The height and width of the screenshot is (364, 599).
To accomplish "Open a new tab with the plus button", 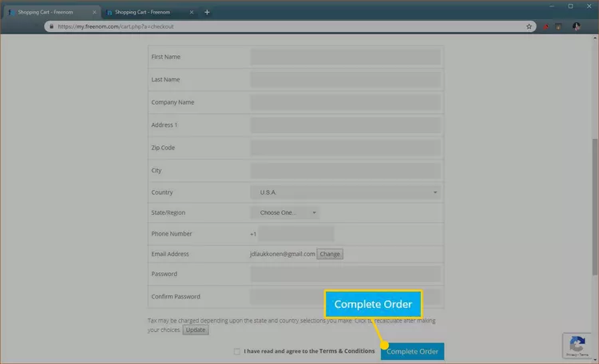I will coord(207,12).
